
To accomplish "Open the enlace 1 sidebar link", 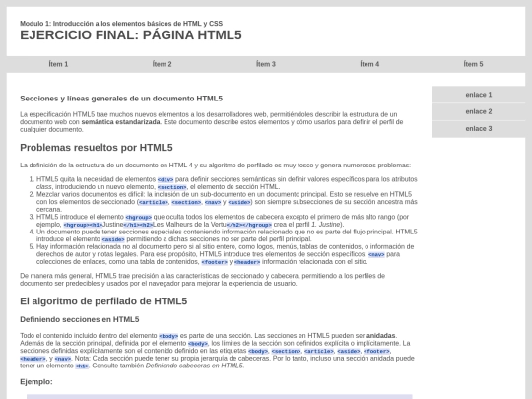I will click(479, 95).
